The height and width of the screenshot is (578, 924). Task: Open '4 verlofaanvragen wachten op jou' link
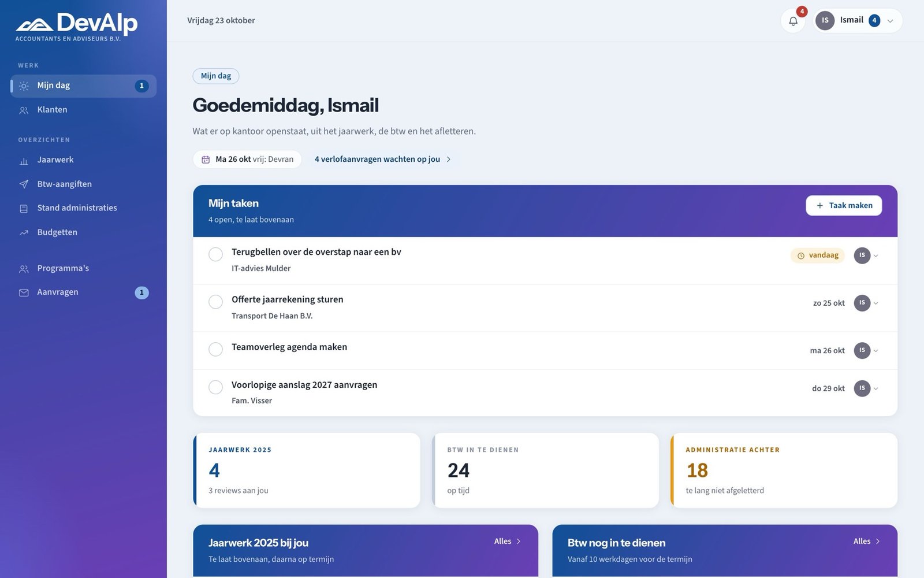point(383,160)
